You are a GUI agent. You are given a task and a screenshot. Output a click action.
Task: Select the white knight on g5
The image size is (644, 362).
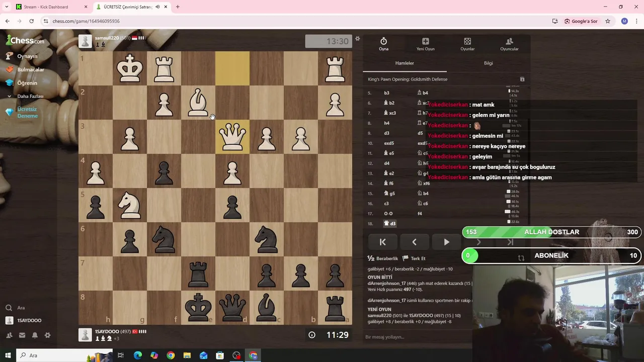click(x=130, y=205)
